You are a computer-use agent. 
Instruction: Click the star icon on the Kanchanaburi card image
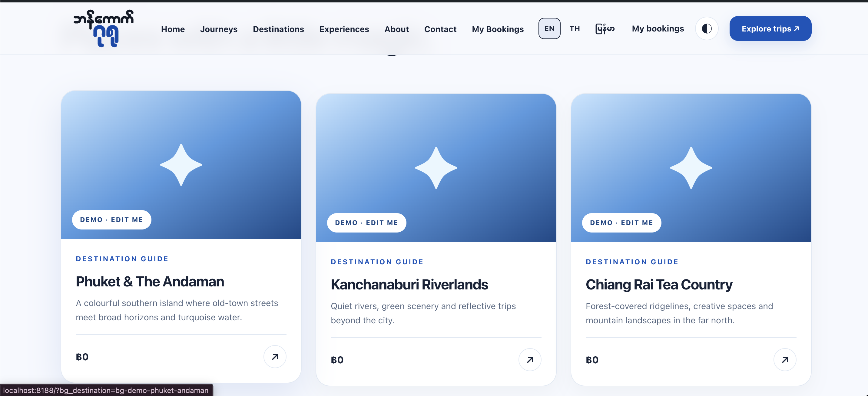[436, 168]
